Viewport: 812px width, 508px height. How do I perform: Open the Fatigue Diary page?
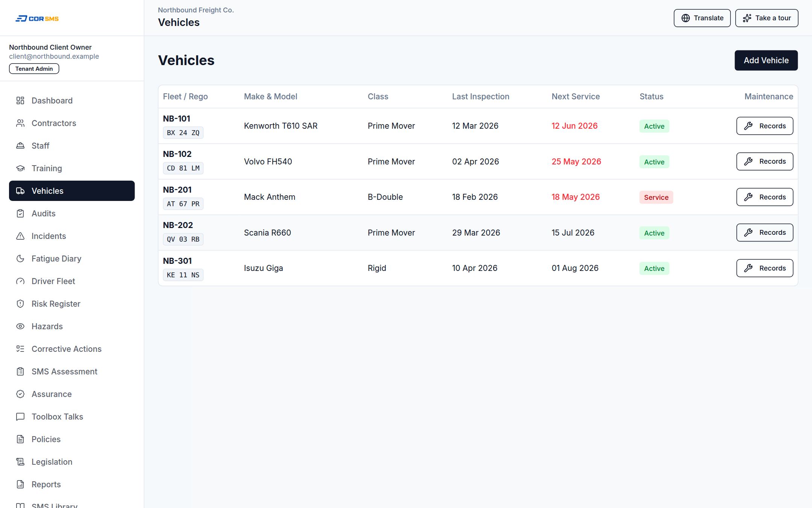coord(72,259)
